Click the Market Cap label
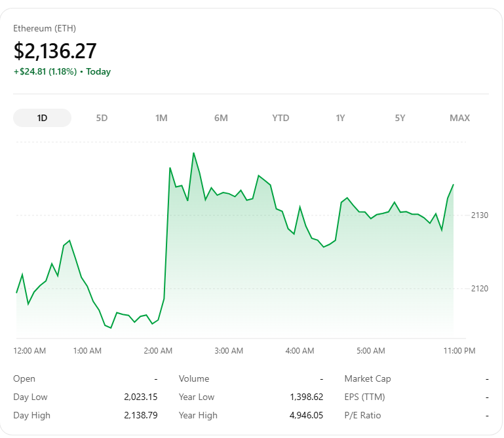The width and height of the screenshot is (504, 438). pyautogui.click(x=368, y=378)
